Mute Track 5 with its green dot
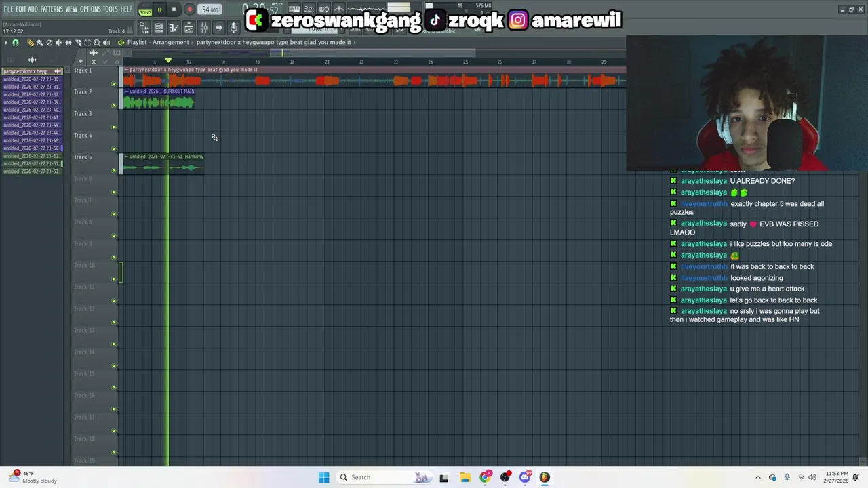The height and width of the screenshot is (488, 868). point(113,171)
